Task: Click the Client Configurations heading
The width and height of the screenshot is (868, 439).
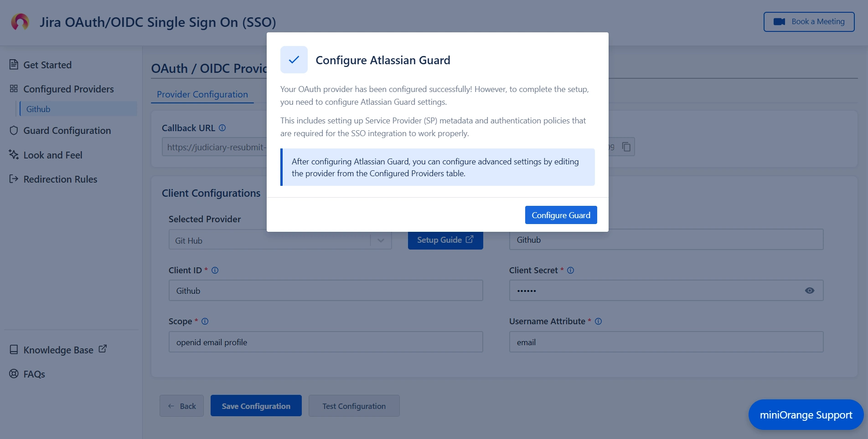Action: click(x=211, y=193)
